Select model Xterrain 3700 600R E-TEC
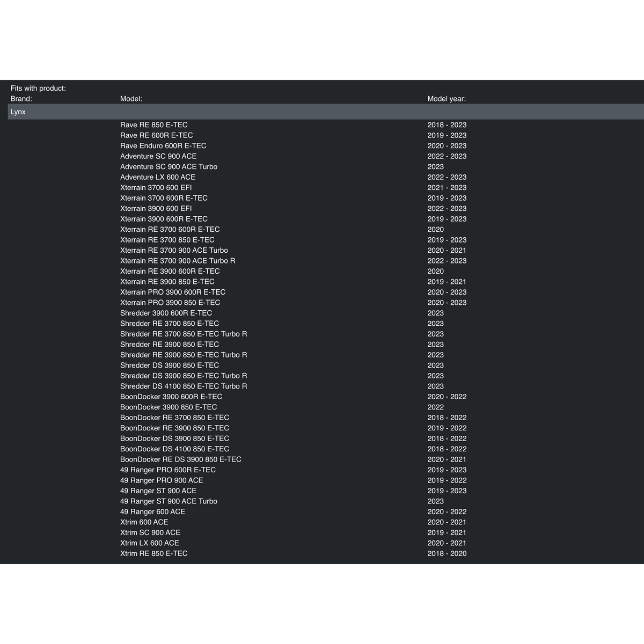This screenshot has width=644, height=644. [x=164, y=198]
